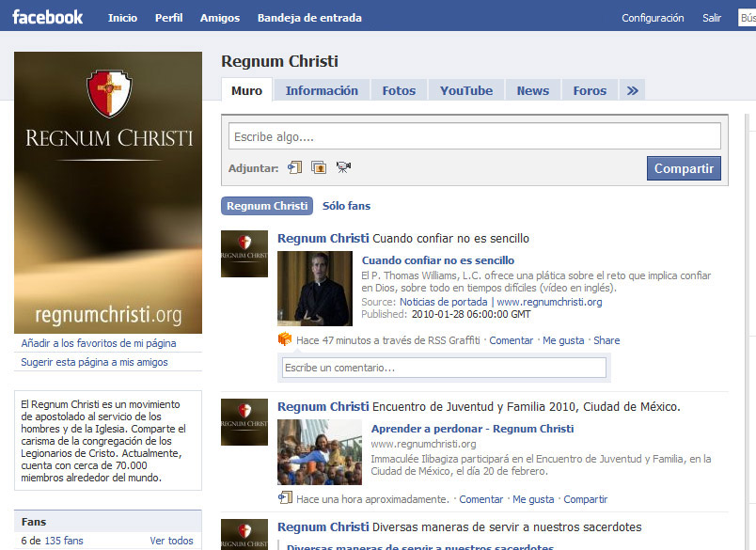The image size is (756, 550).
Task: Show more tabs with the double arrow
Action: point(632,90)
